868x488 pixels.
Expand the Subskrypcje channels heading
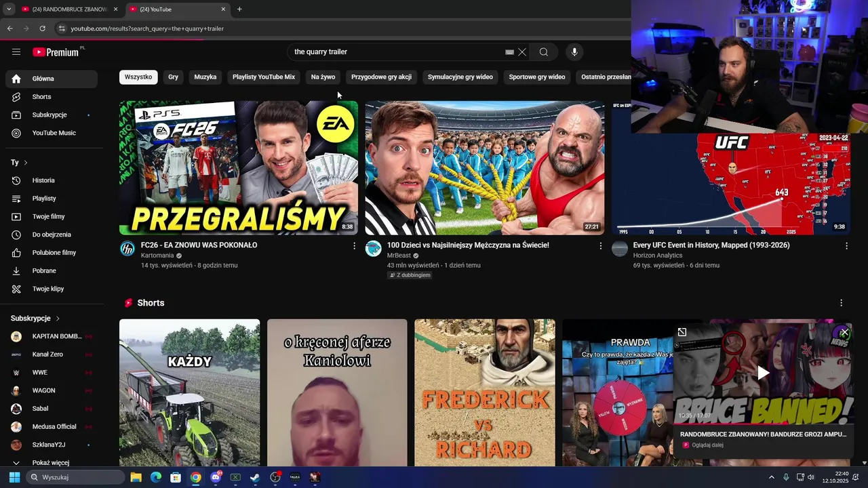click(x=35, y=319)
